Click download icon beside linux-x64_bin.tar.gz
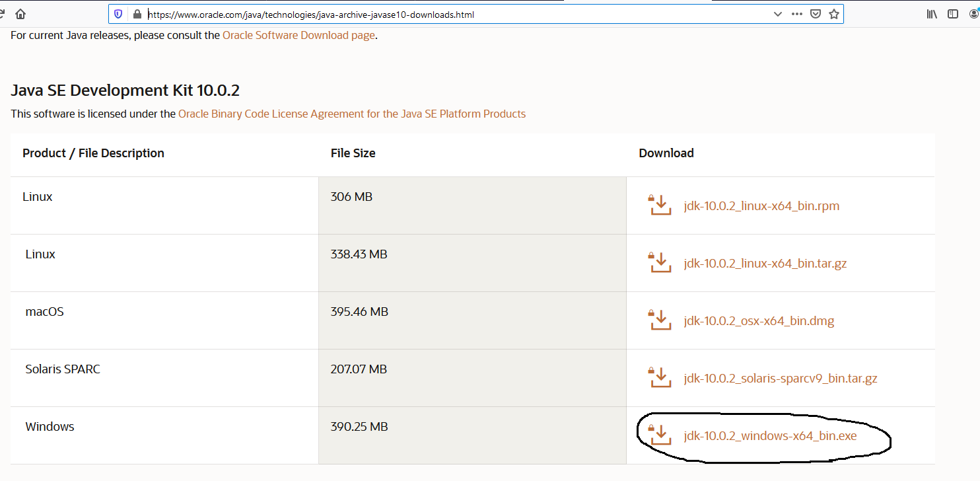 659,262
